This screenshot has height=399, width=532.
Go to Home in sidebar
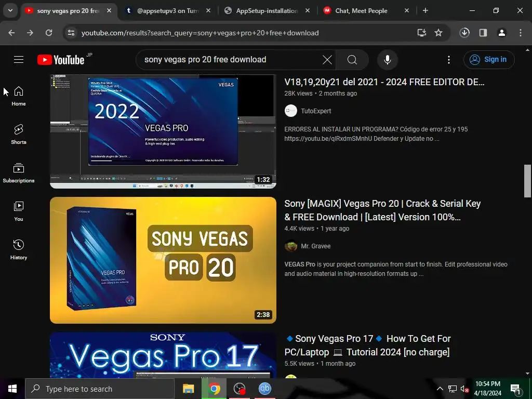[19, 96]
